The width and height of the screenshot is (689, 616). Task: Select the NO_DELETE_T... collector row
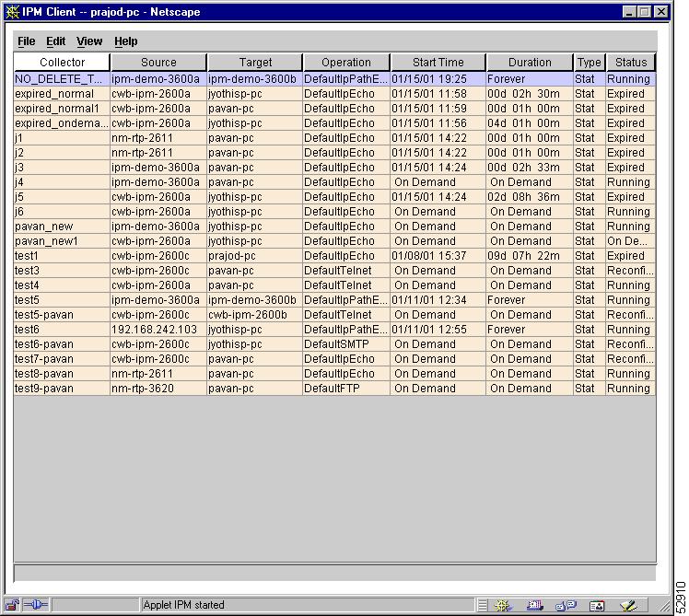334,79
